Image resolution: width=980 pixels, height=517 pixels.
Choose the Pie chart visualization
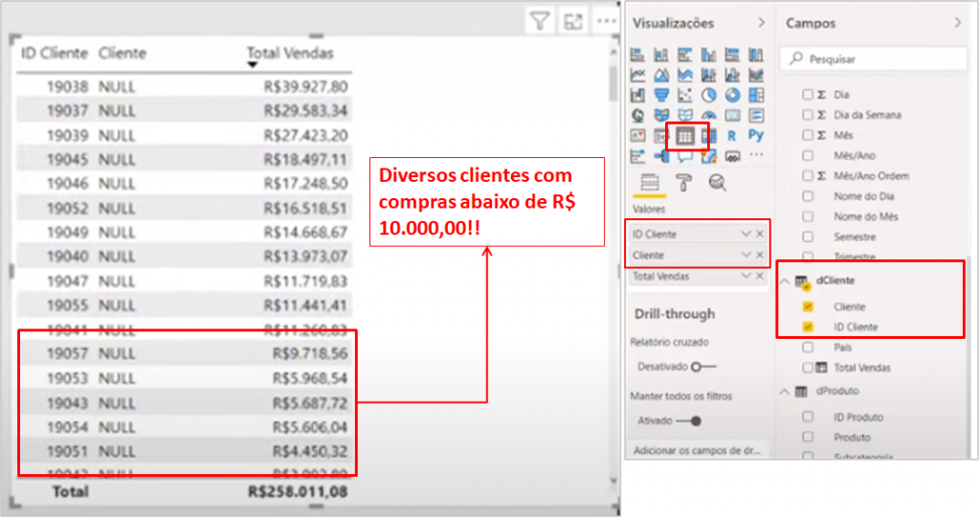coord(709,95)
